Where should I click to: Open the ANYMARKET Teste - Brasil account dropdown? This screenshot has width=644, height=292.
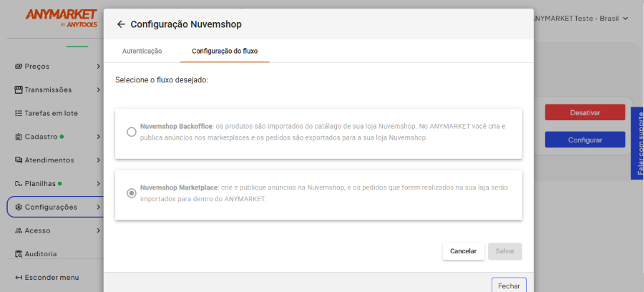click(x=582, y=19)
